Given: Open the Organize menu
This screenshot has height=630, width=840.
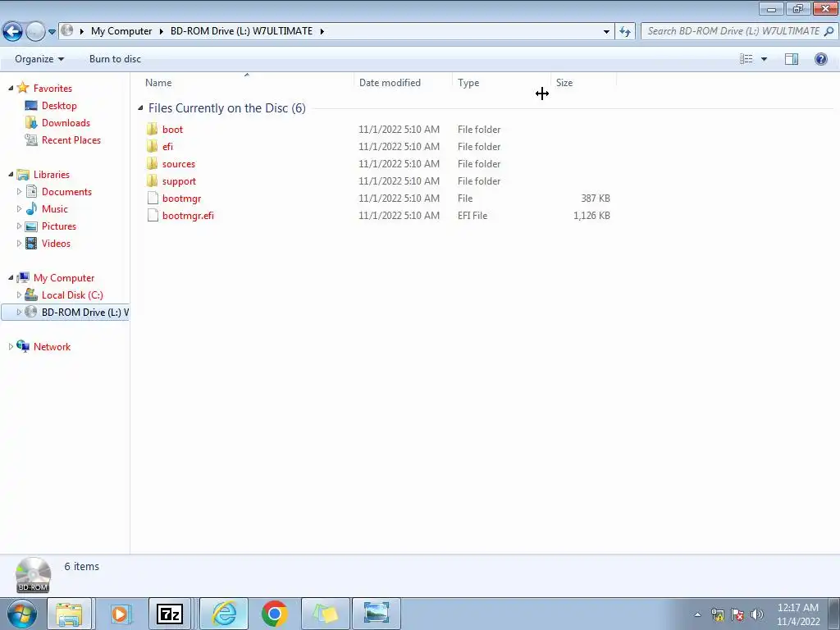Looking at the screenshot, I should tap(39, 59).
